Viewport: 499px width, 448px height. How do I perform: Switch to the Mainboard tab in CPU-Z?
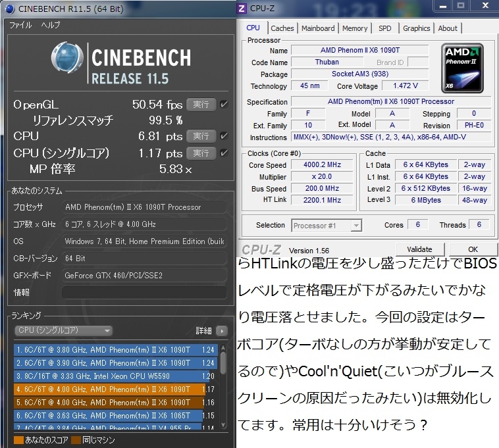[x=318, y=28]
